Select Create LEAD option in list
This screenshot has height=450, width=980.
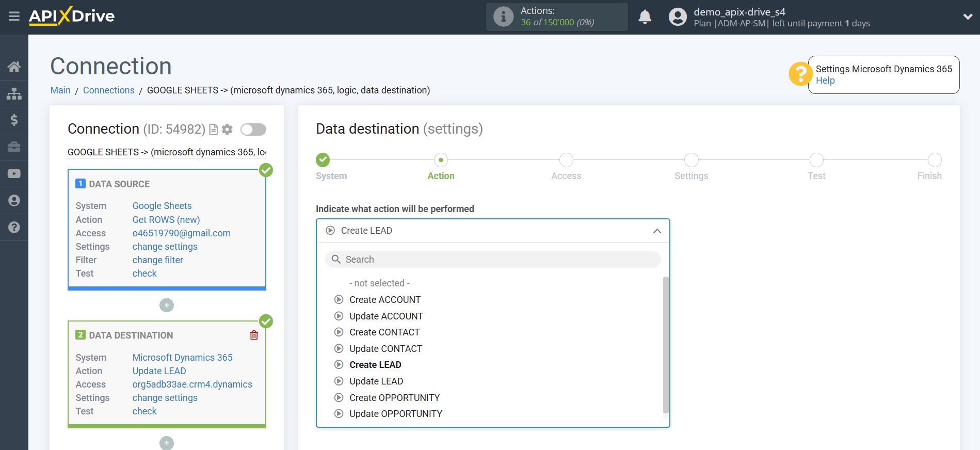click(x=375, y=365)
